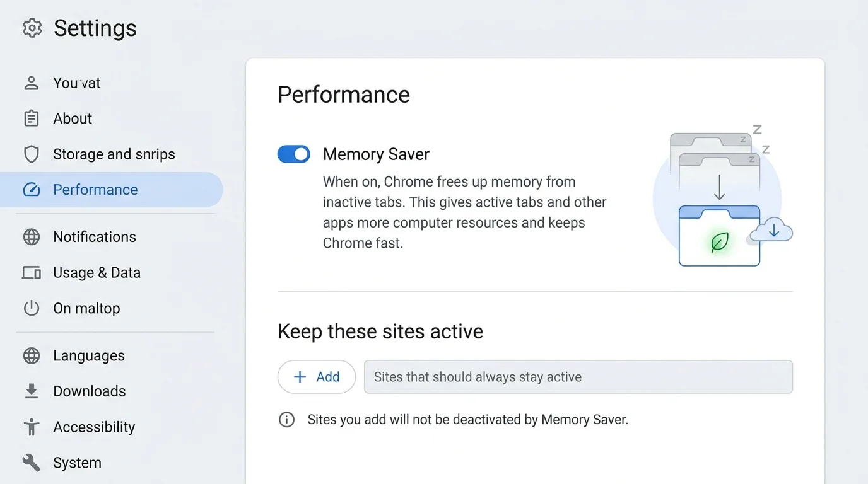Click the clipboard icon next to About

pyautogui.click(x=32, y=118)
